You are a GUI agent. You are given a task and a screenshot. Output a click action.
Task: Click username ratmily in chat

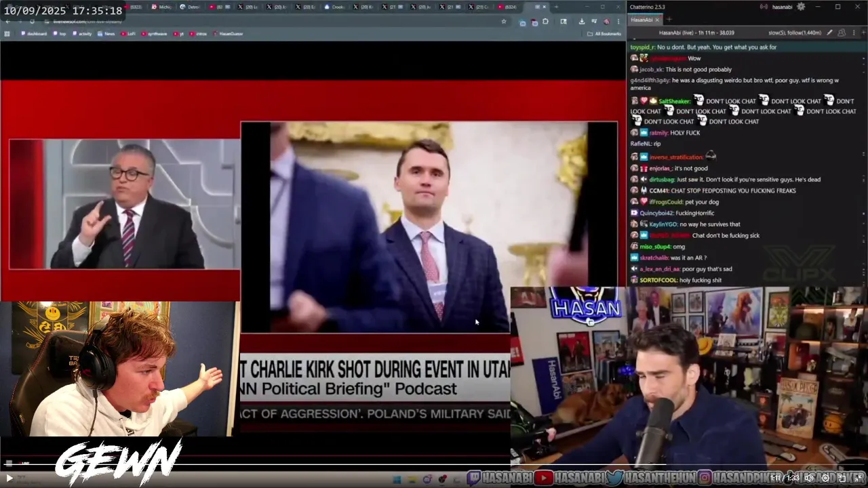pyautogui.click(x=658, y=133)
